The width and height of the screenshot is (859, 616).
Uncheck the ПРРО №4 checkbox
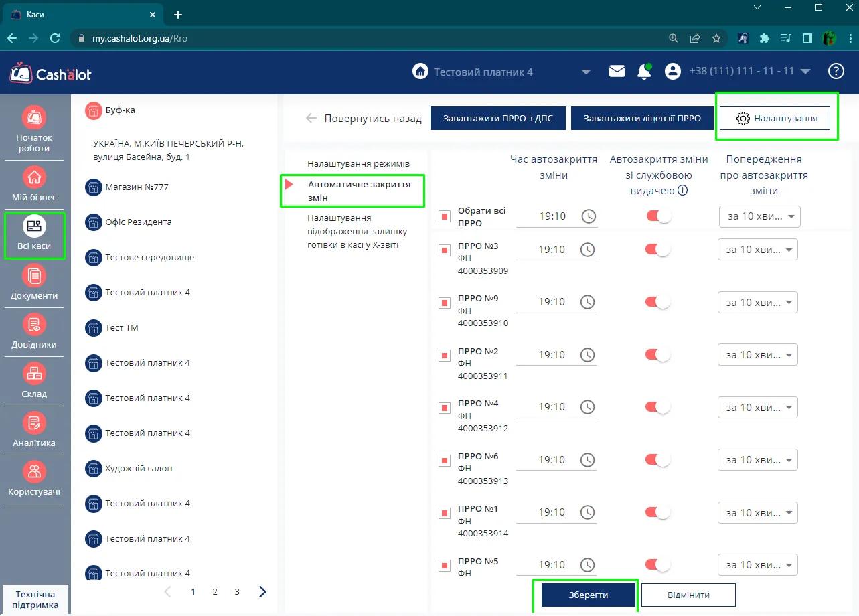[445, 408]
